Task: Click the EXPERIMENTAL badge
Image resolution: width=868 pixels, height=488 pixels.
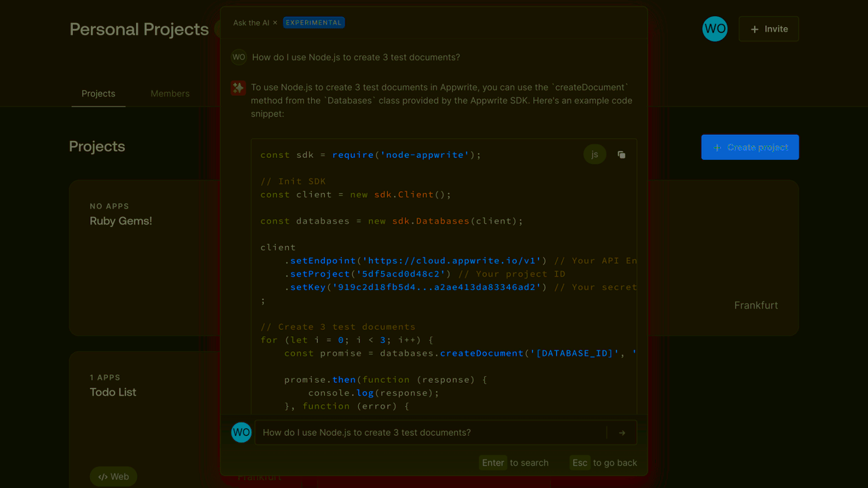Action: (x=314, y=22)
